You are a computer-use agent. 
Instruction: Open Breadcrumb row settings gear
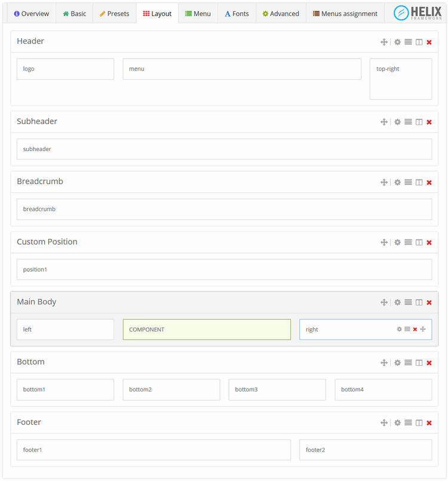click(397, 183)
